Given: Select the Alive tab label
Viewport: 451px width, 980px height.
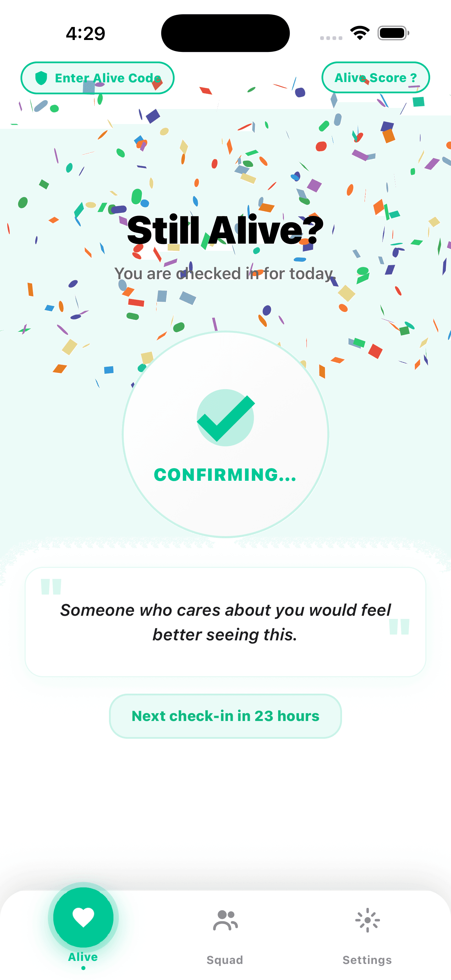Looking at the screenshot, I should [x=83, y=957].
